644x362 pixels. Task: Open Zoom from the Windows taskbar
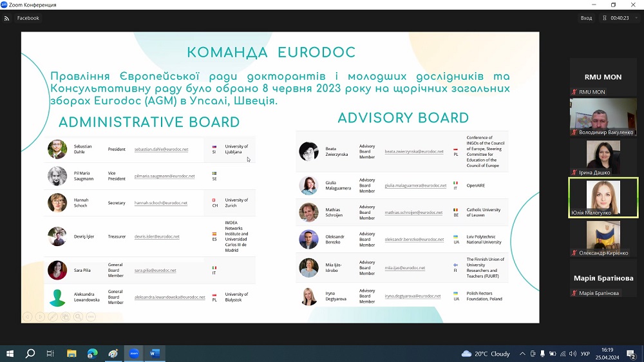coord(135,354)
